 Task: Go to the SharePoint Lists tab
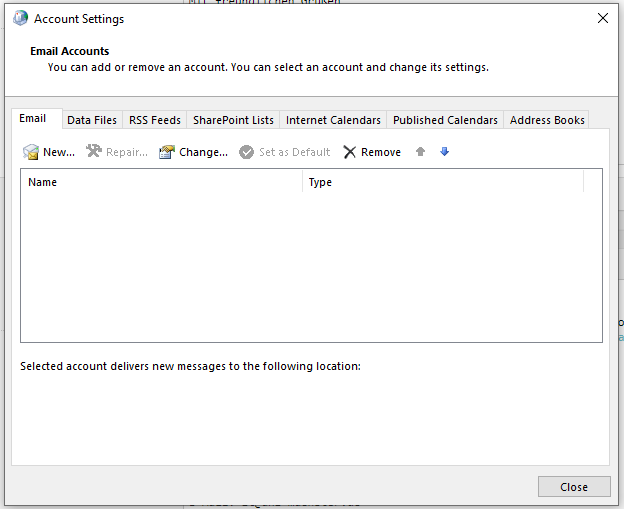coord(233,120)
